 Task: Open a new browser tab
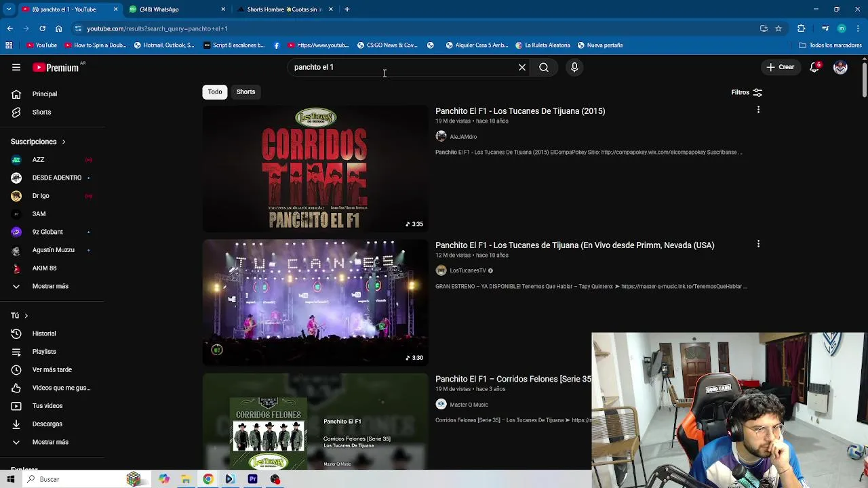(x=347, y=9)
